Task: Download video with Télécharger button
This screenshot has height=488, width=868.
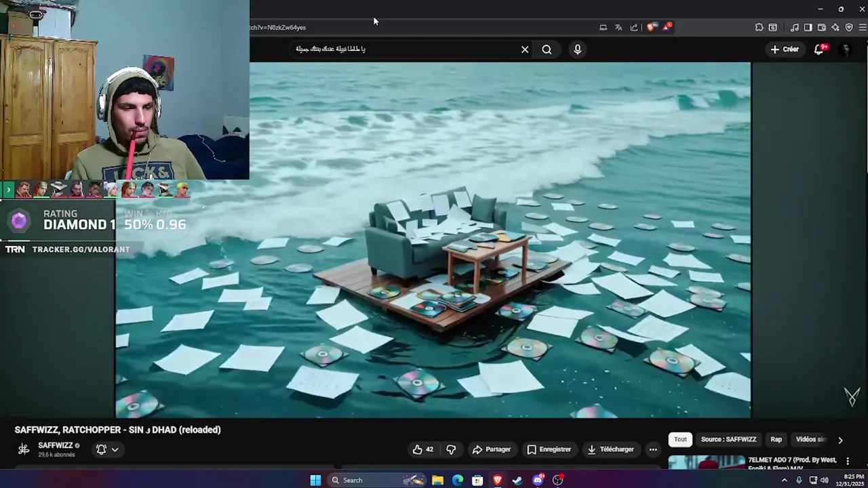Action: click(610, 449)
